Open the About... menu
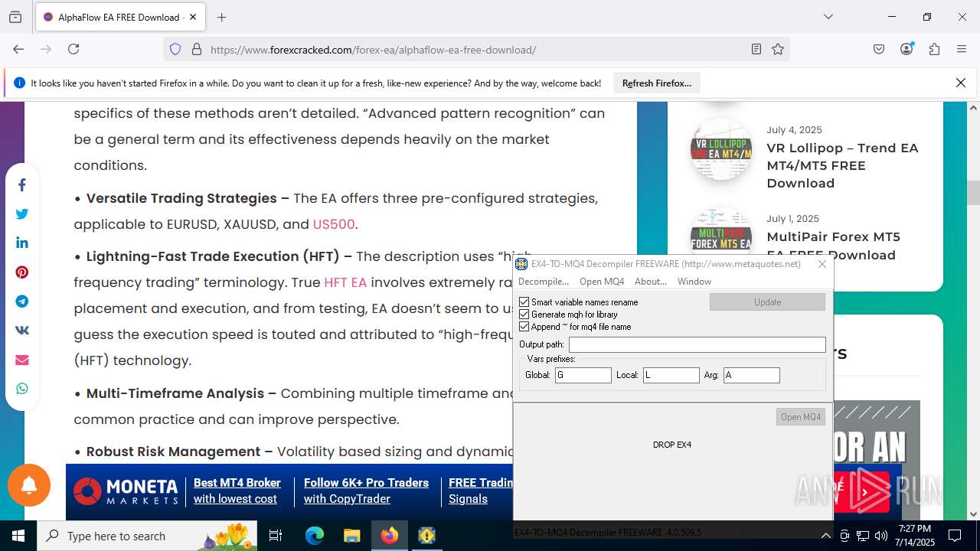This screenshot has width=980, height=551. tap(651, 282)
